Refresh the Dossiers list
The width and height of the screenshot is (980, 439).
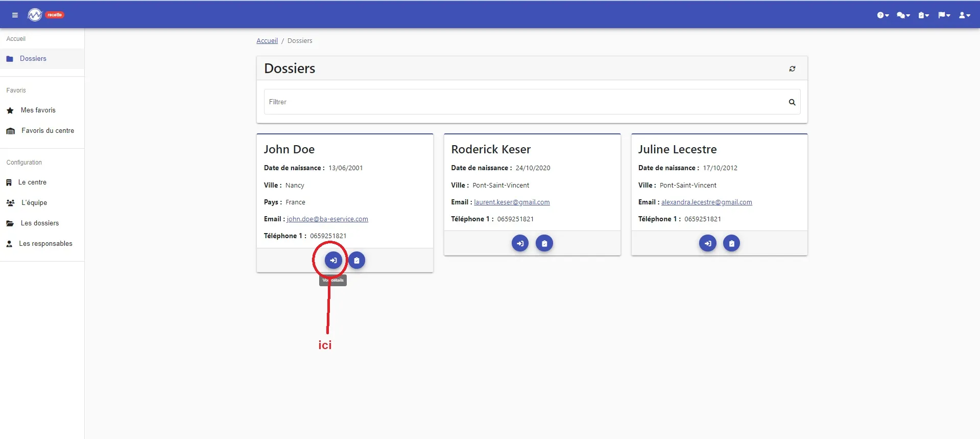point(792,68)
